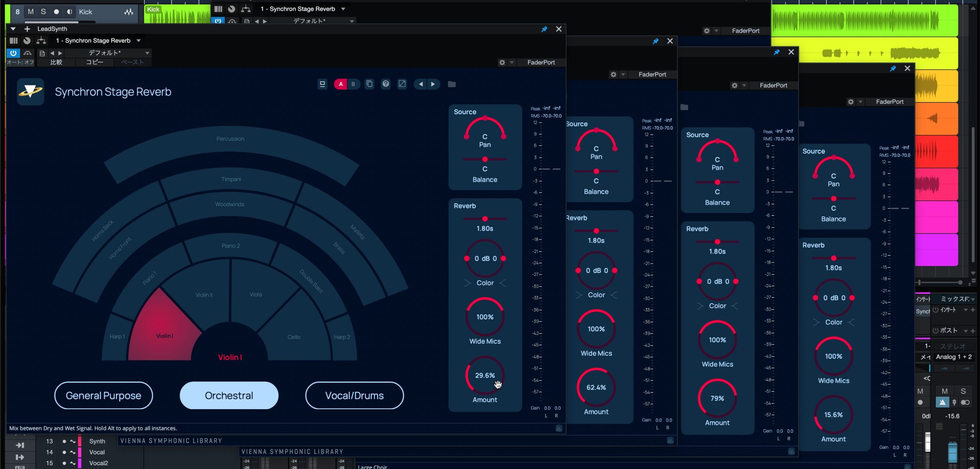Pin the second reverb plugin window
This screenshot has width=980, height=469.
(x=655, y=41)
